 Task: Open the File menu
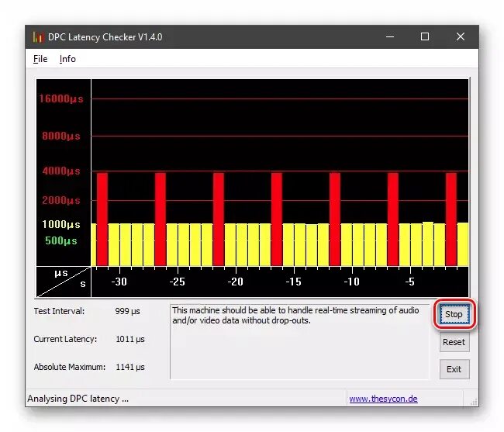pyautogui.click(x=40, y=59)
